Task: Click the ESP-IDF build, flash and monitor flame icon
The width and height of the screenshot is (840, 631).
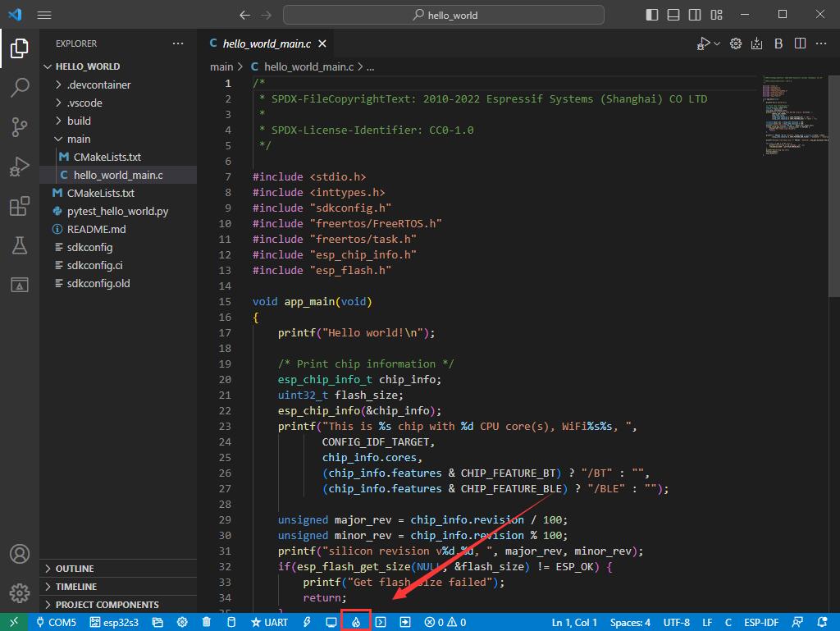Action: (356, 622)
